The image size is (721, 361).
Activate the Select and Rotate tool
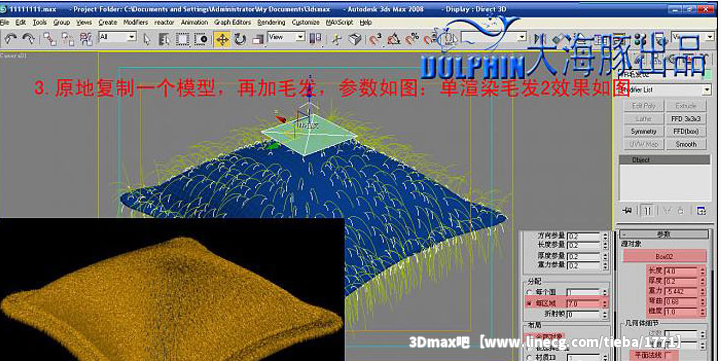pos(240,40)
